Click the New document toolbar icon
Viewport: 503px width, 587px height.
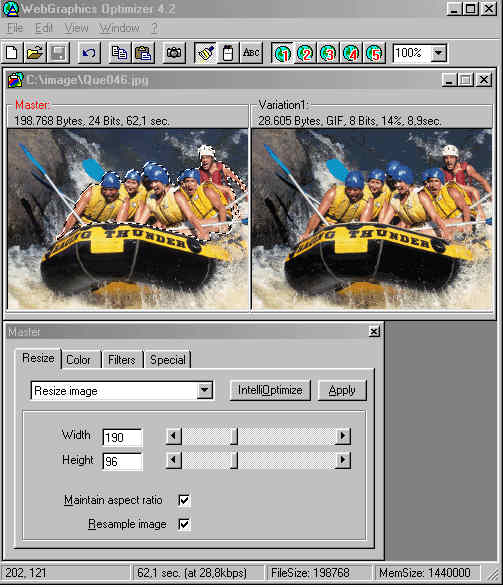point(12,53)
